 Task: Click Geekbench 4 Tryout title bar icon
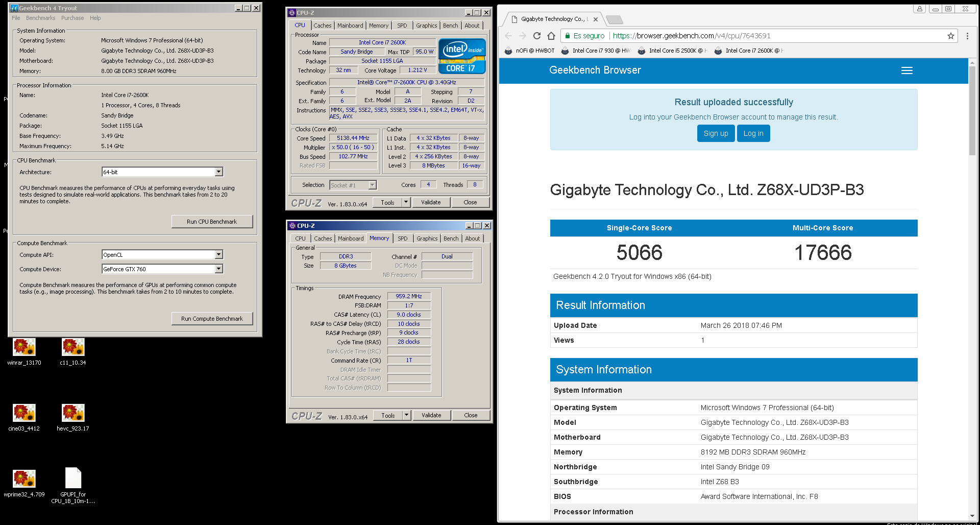[14, 8]
